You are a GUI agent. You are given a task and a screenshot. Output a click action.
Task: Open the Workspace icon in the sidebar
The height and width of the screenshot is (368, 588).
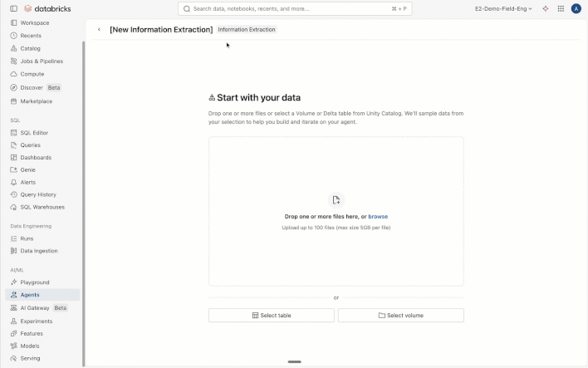(x=14, y=23)
